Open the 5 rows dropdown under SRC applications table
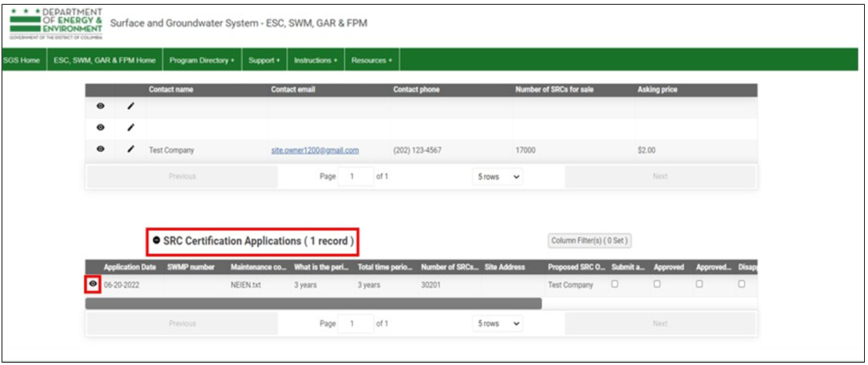Viewport: 868px width, 365px height. (497, 323)
